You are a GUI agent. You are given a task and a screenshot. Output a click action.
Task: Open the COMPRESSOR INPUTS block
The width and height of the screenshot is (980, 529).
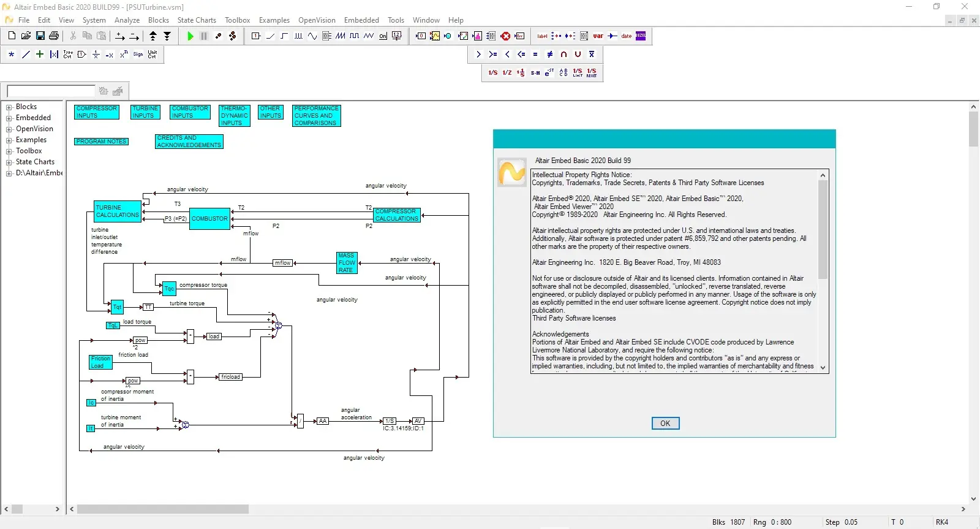click(x=97, y=112)
